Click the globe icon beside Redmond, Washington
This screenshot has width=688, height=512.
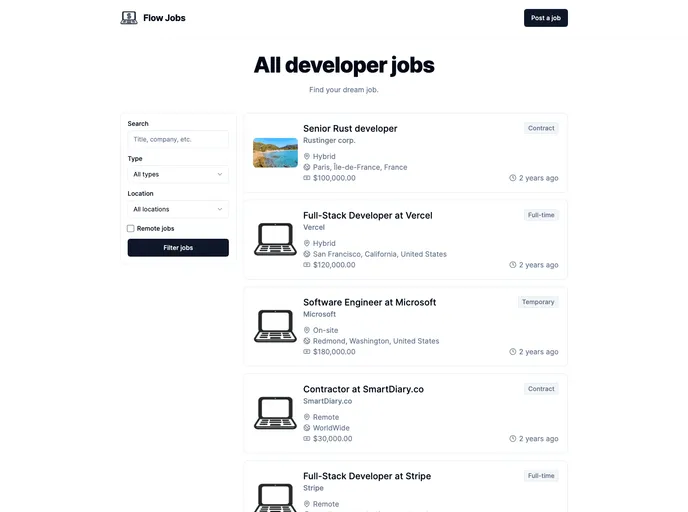[x=307, y=341]
